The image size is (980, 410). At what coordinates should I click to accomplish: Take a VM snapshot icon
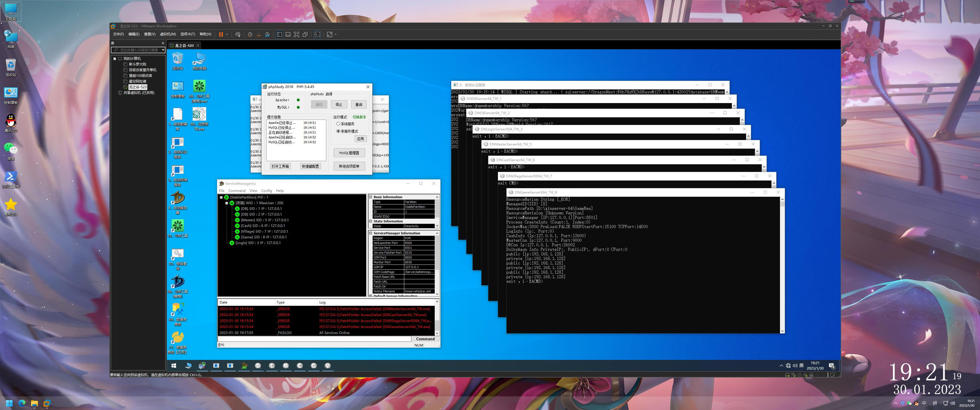(x=250, y=35)
